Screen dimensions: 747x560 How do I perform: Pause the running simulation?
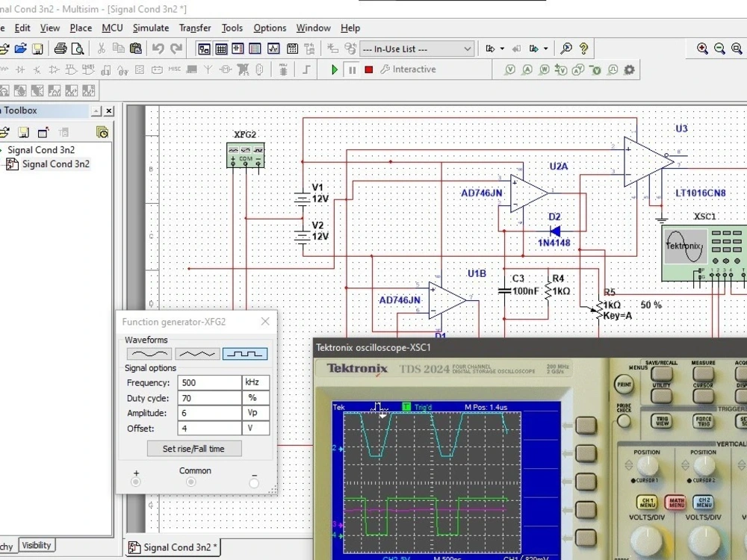351,69
